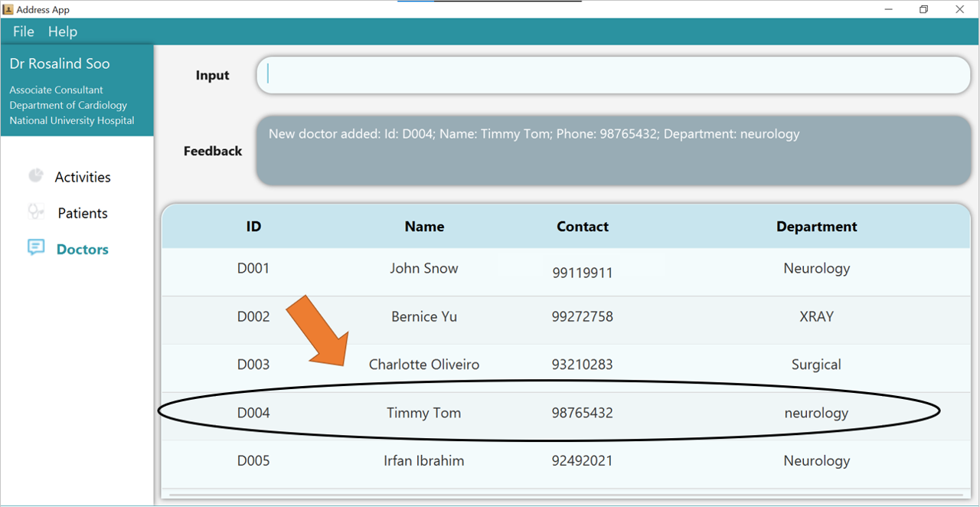The image size is (980, 507).
Task: Select the Doctors sidebar label
Action: 83,249
